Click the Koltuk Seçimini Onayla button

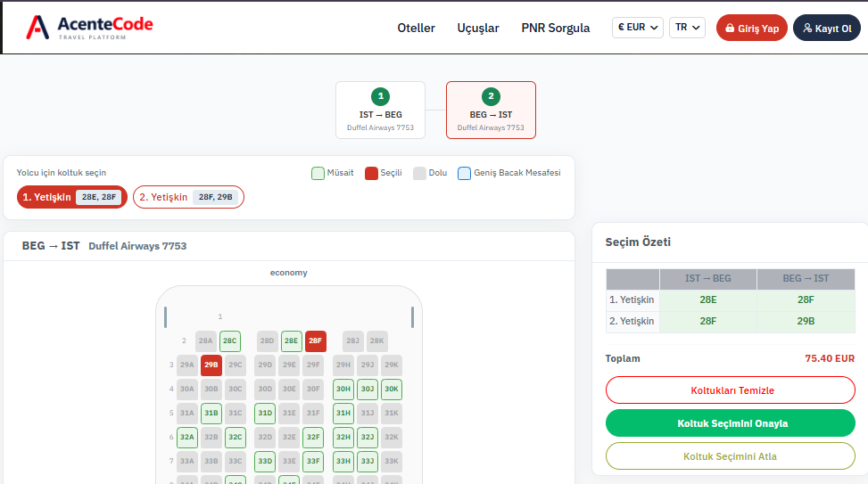click(x=730, y=423)
